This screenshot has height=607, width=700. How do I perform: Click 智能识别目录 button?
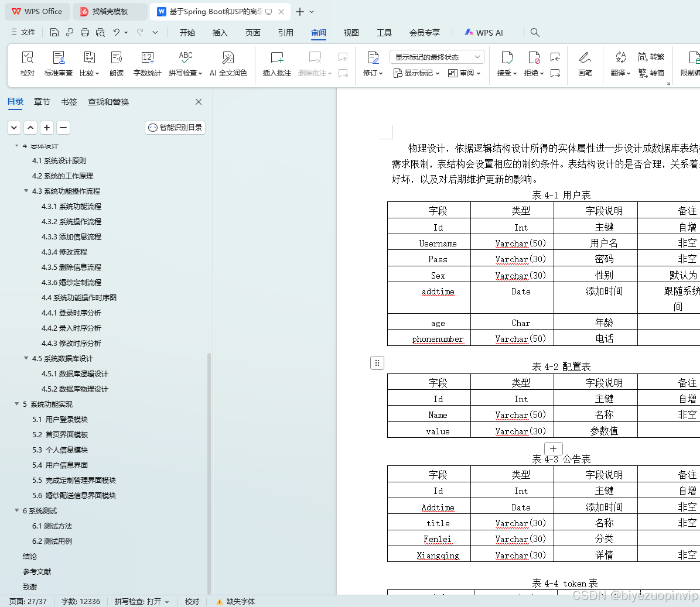click(175, 128)
